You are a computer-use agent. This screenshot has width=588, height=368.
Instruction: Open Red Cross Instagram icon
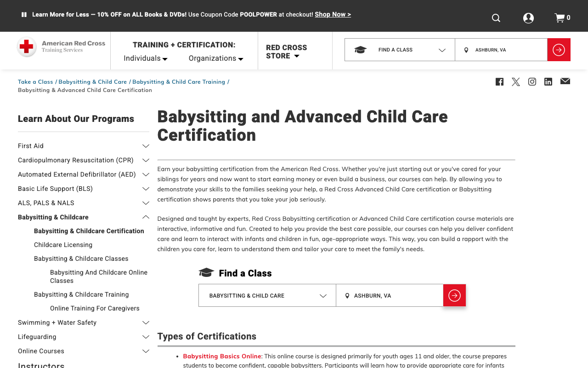pos(532,82)
